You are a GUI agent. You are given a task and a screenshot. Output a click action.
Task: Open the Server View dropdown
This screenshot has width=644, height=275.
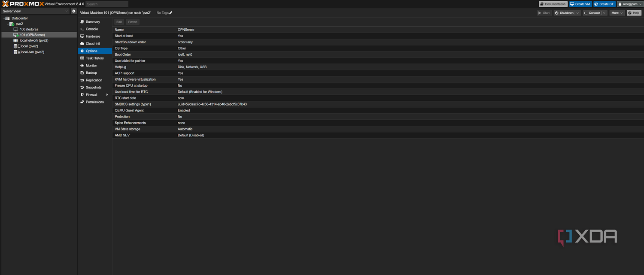tap(35, 11)
